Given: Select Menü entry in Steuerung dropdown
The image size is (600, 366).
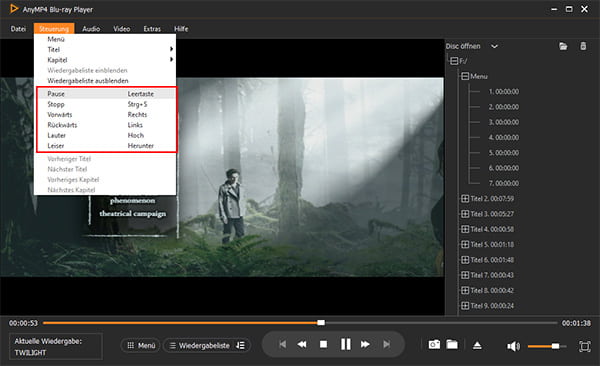Looking at the screenshot, I should (105, 39).
